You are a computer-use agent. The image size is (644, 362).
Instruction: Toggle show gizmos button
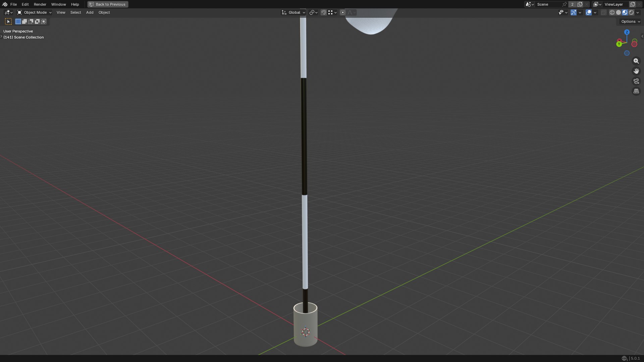pos(574,12)
